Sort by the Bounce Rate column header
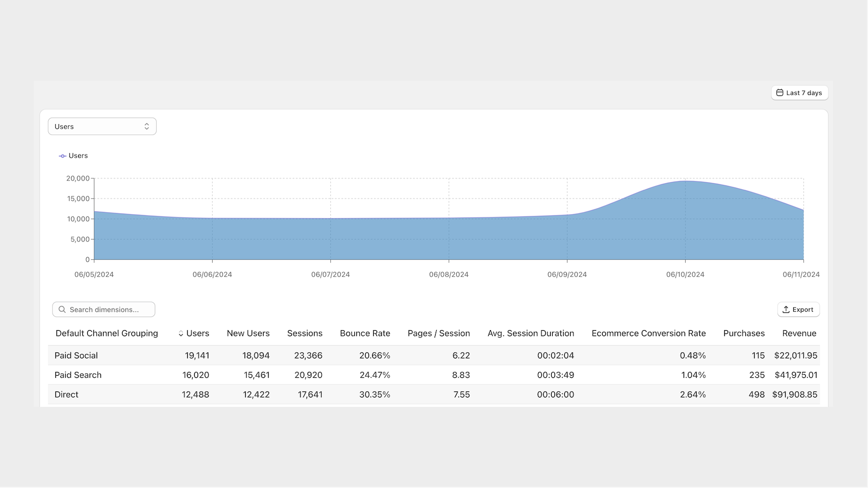Viewport: 868px width, 488px height. tap(365, 333)
